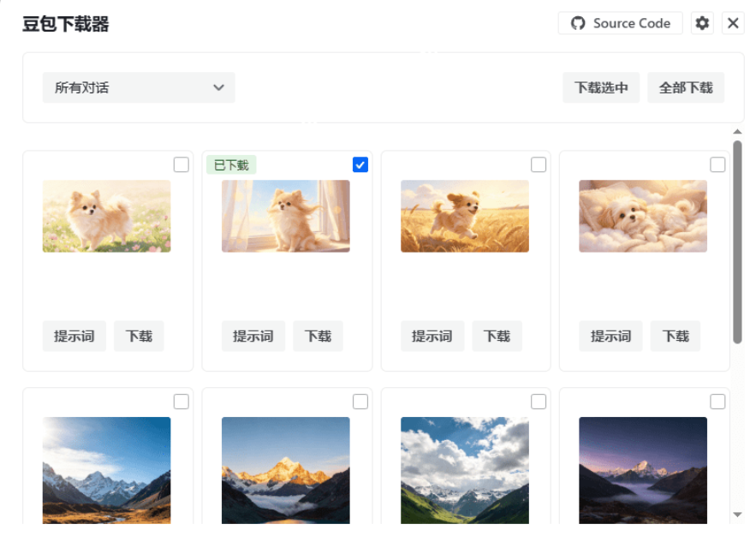Image resolution: width=750 pixels, height=560 pixels.
Task: Open settings via the gear icon
Action: pyautogui.click(x=702, y=23)
